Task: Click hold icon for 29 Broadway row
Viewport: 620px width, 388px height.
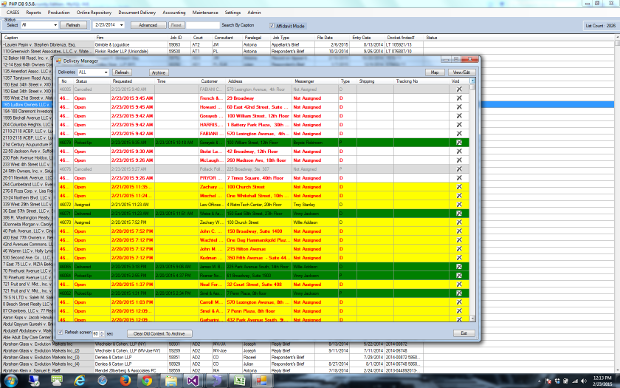Action: point(459,98)
